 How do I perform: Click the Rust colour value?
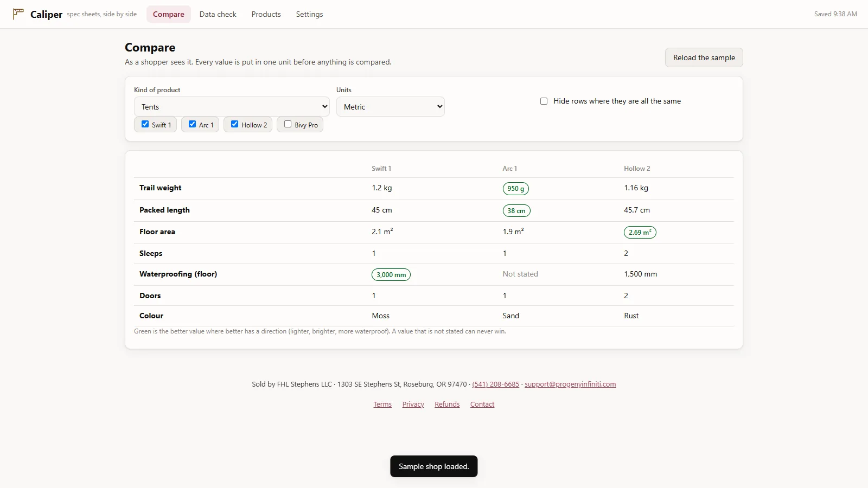pyautogui.click(x=631, y=316)
